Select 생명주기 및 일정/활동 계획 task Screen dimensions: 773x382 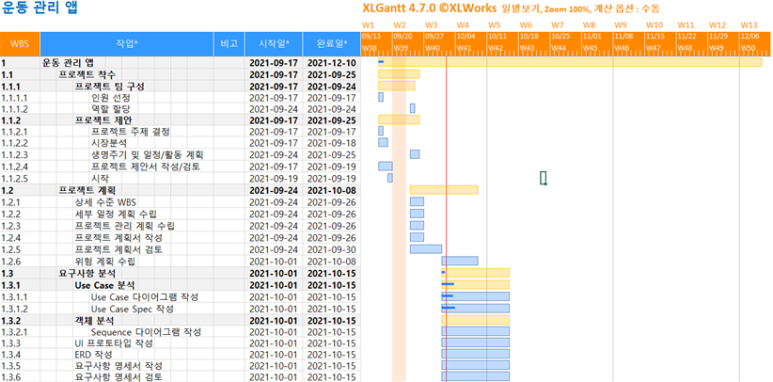(147, 154)
